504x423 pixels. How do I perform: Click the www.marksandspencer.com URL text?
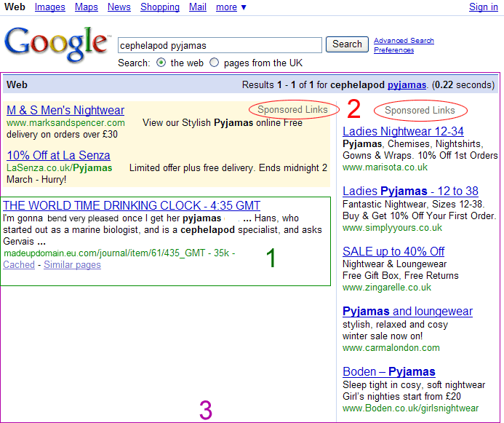65,122
